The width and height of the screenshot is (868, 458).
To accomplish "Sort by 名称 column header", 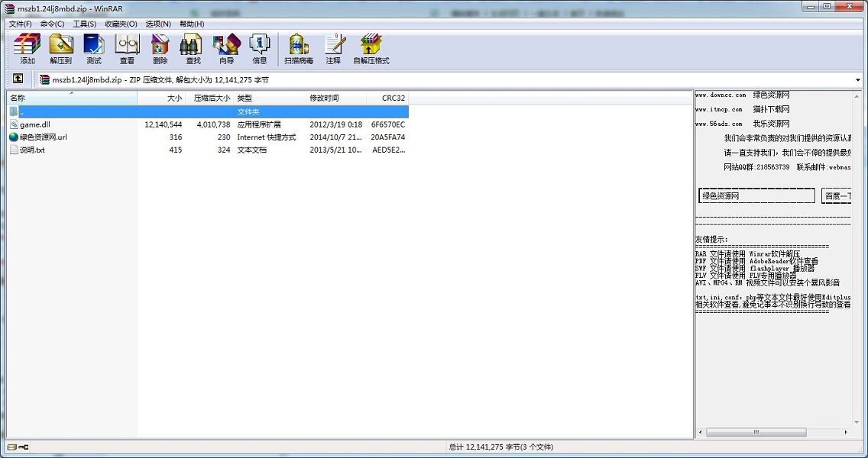I will click(x=72, y=98).
